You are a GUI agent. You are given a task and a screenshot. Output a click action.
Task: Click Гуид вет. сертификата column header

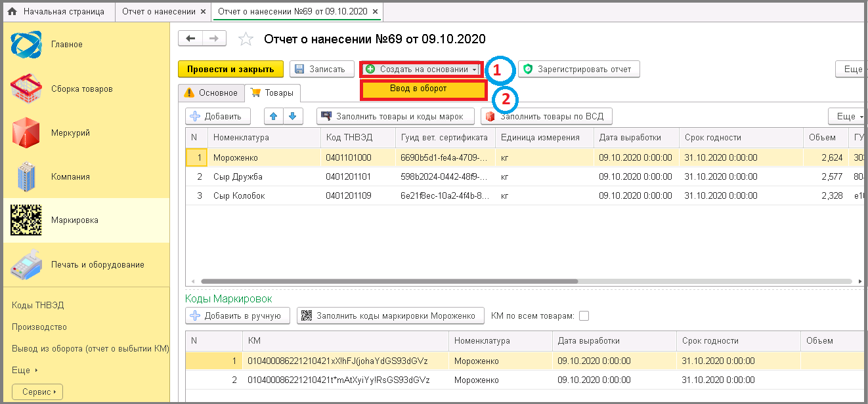click(445, 138)
